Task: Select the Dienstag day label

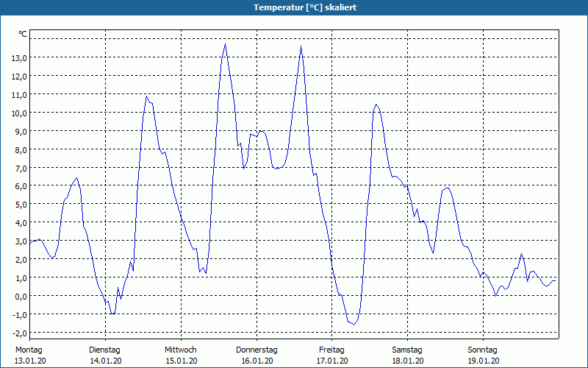Action: [104, 350]
